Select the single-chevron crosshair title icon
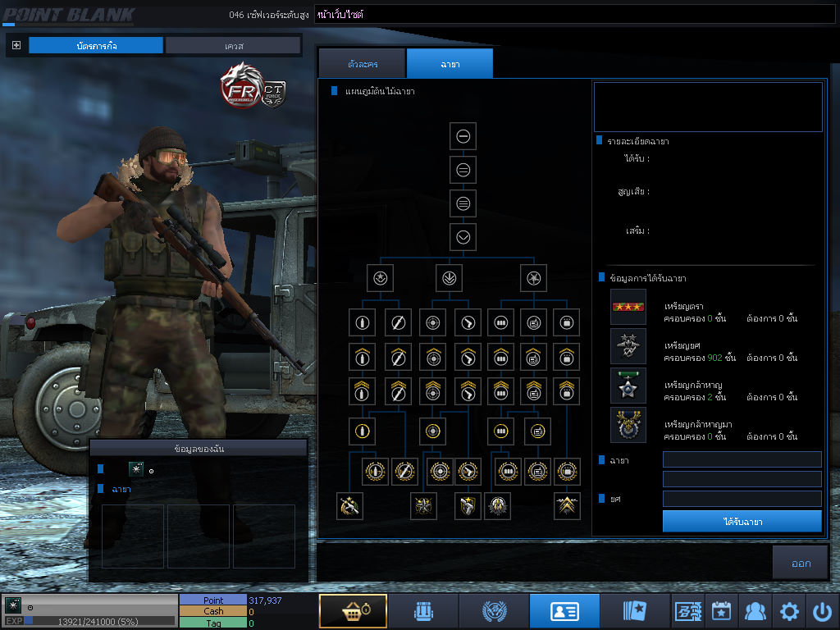This screenshot has height=630, width=840. tap(433, 358)
